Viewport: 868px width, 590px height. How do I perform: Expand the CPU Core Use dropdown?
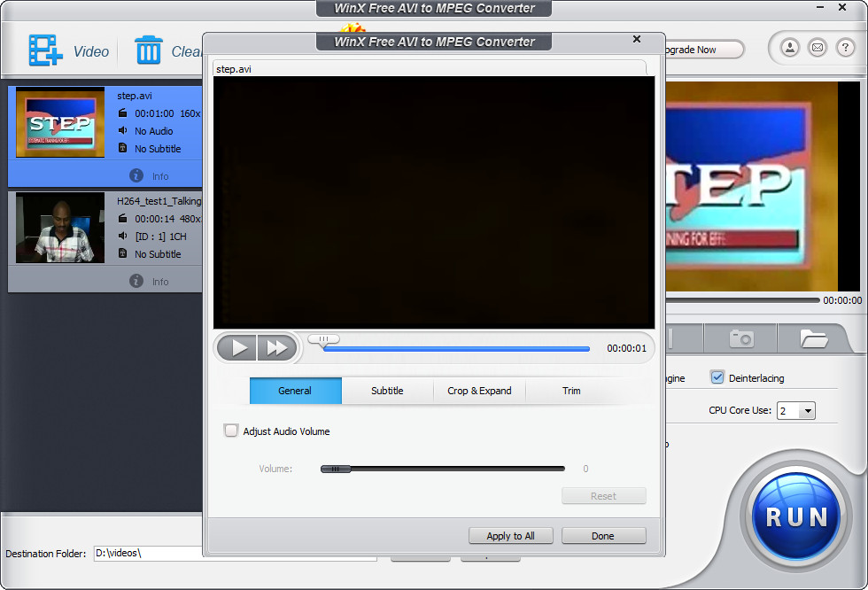click(x=808, y=411)
